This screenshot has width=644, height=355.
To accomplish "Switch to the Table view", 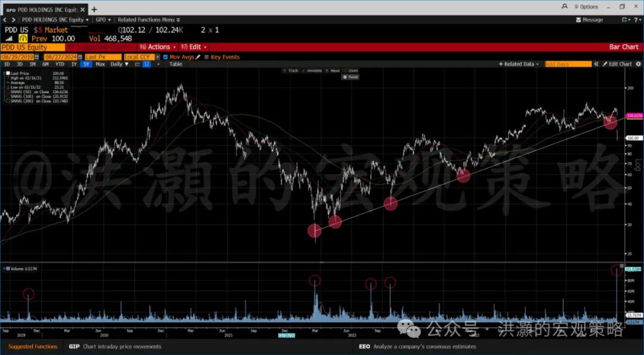I will pos(176,64).
